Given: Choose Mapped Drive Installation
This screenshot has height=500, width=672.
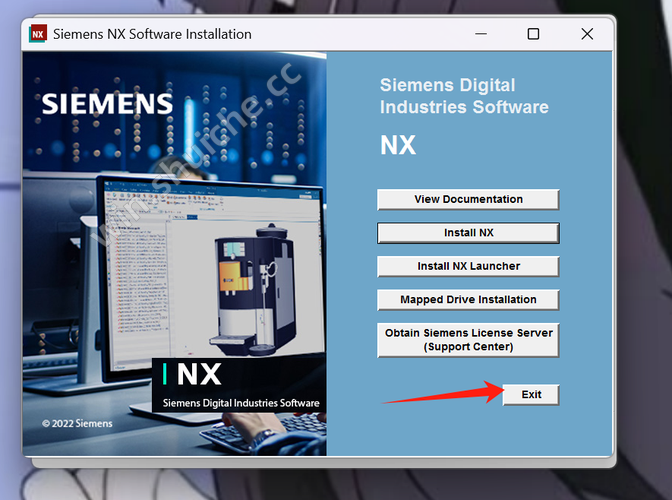Looking at the screenshot, I should (x=468, y=299).
